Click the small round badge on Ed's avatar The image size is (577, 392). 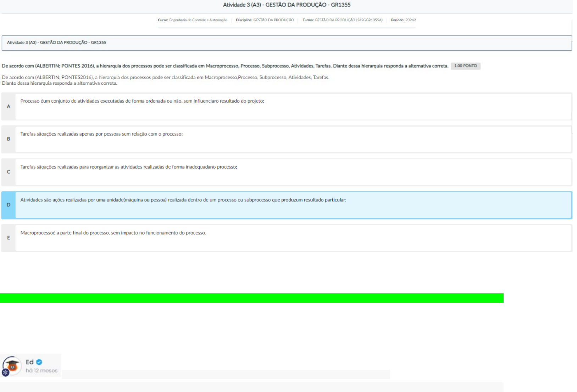tap(5, 372)
